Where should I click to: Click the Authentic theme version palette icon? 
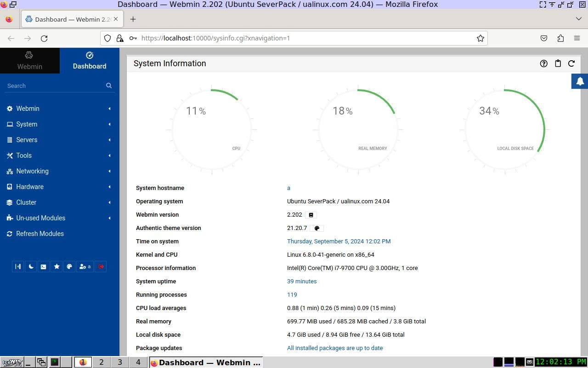tap(317, 228)
